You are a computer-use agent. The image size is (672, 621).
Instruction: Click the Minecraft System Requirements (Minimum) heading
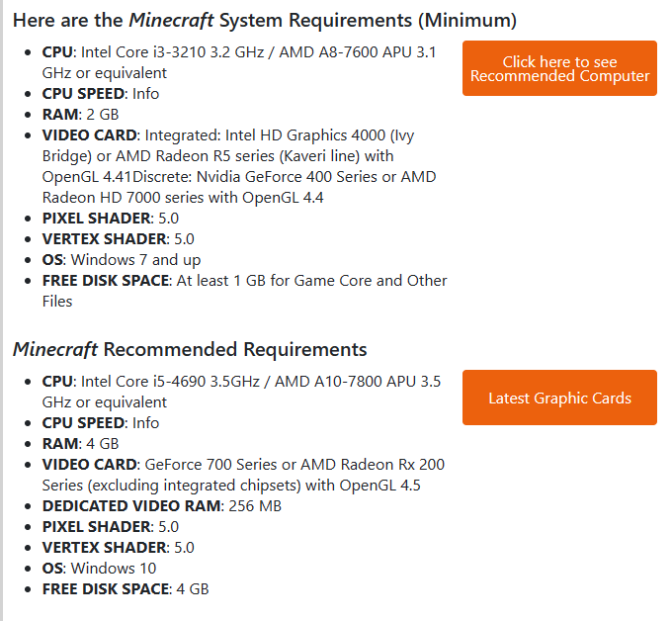(264, 20)
